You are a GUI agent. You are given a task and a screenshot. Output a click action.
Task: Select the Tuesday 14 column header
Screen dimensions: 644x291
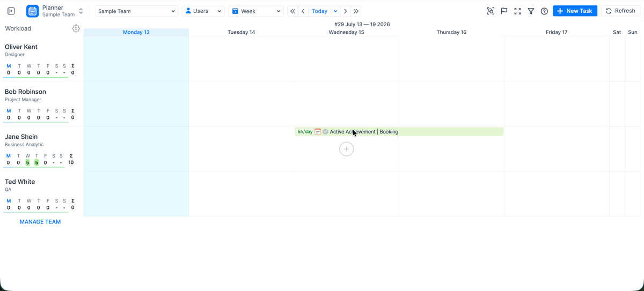pos(241,32)
